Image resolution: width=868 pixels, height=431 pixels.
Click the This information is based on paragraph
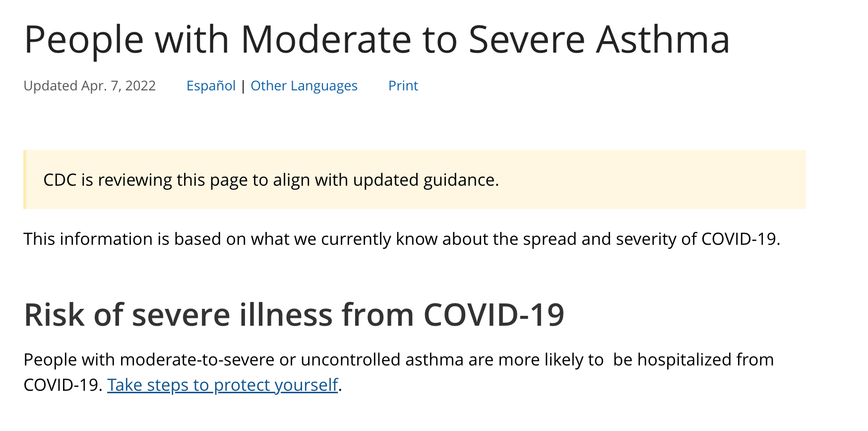pos(402,239)
